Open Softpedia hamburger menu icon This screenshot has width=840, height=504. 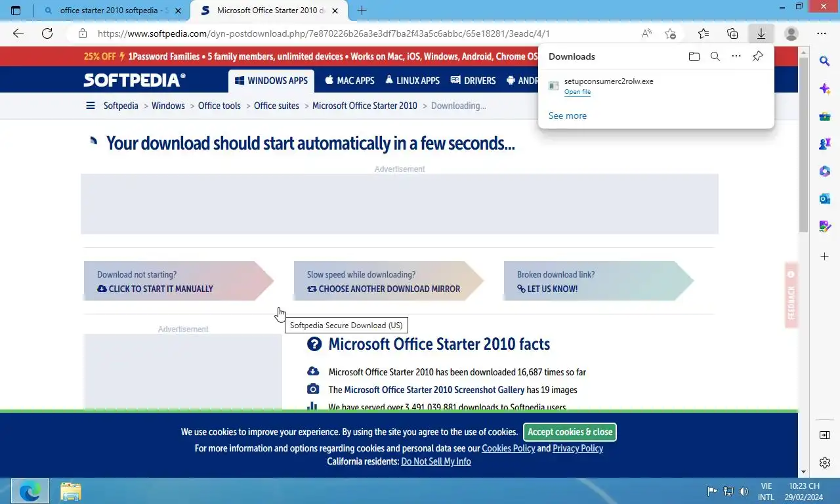(x=91, y=106)
